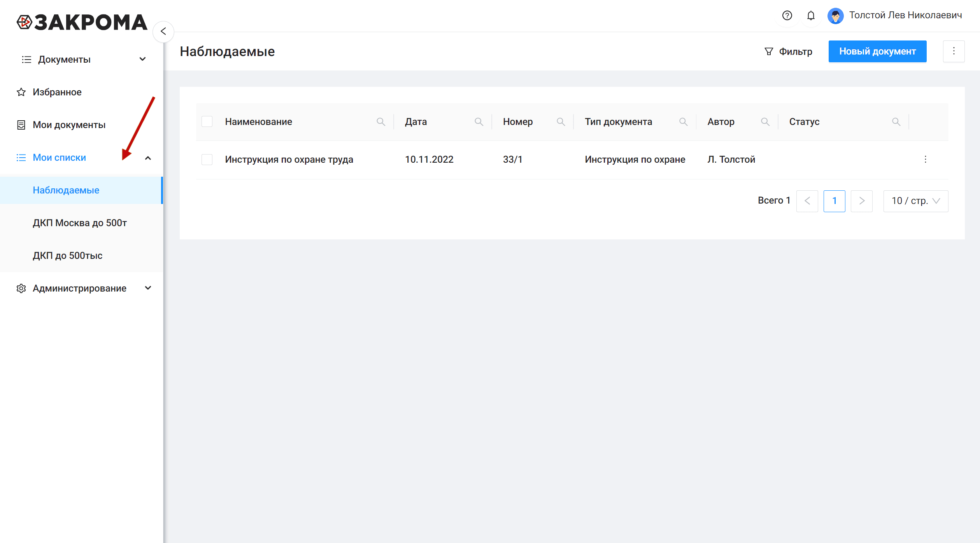
Task: Search in Тип документа column
Action: pos(683,122)
